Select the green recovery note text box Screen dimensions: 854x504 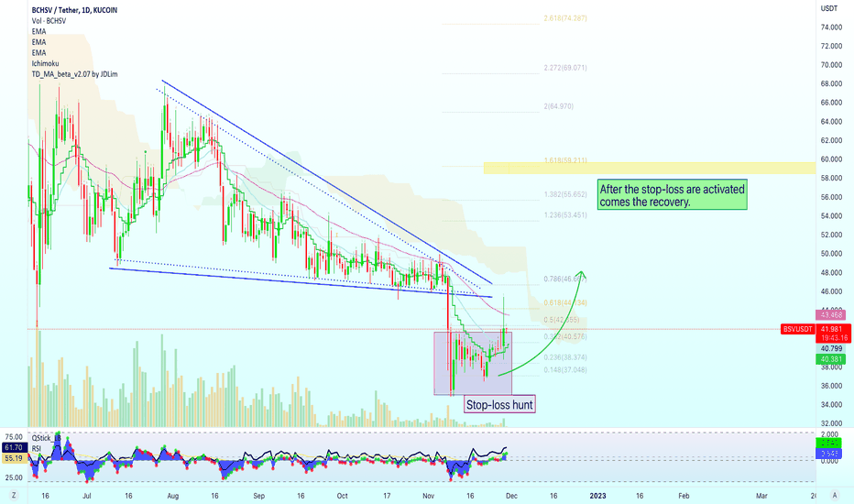point(672,195)
